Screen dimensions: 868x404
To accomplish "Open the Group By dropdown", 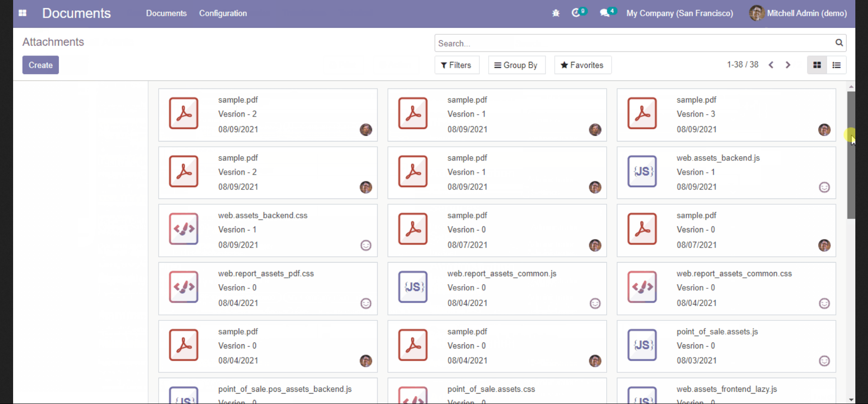I will tap(516, 65).
